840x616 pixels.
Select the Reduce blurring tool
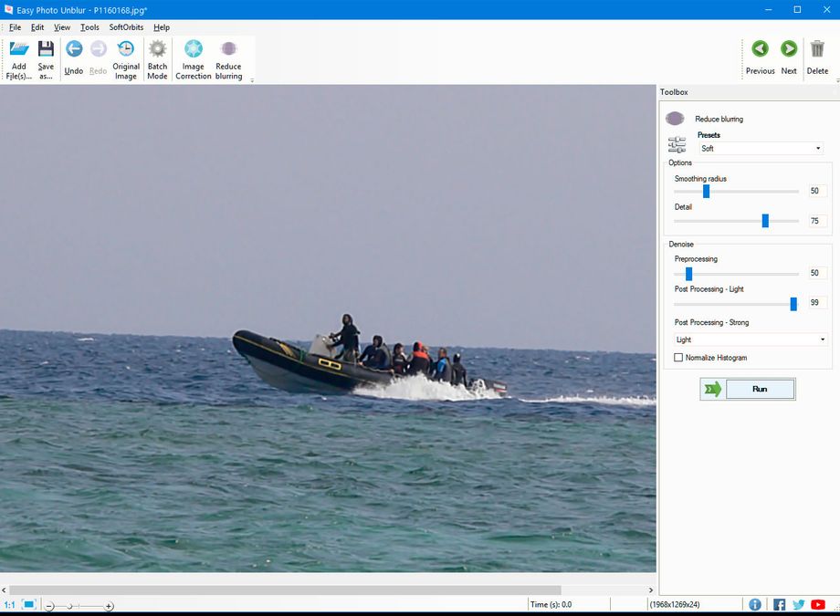click(228, 57)
